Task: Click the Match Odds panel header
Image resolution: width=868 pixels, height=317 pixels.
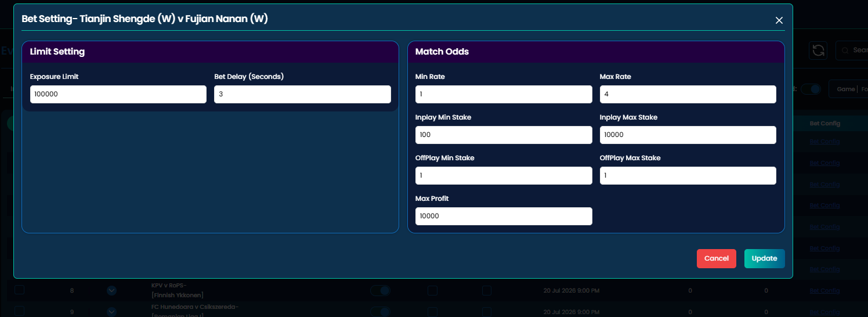Action: [x=596, y=52]
